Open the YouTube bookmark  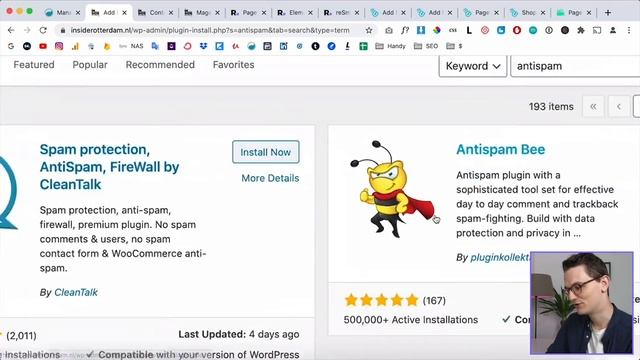coord(43,46)
